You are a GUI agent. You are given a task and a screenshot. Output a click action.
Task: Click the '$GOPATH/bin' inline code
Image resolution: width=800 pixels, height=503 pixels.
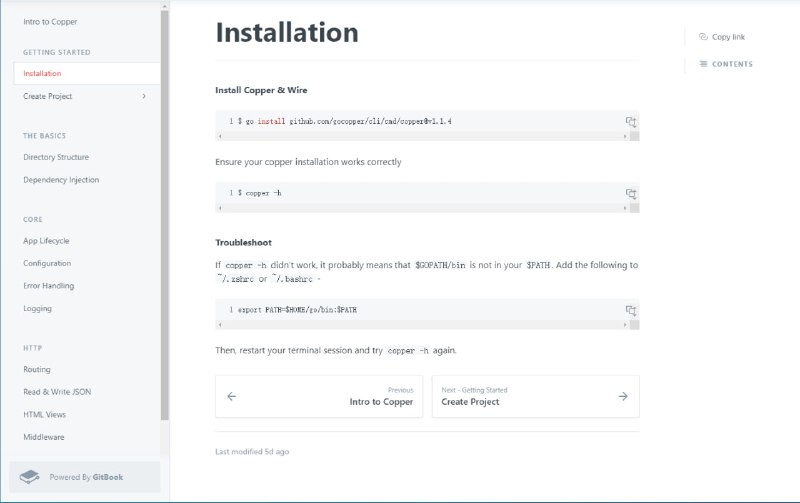click(x=440, y=265)
